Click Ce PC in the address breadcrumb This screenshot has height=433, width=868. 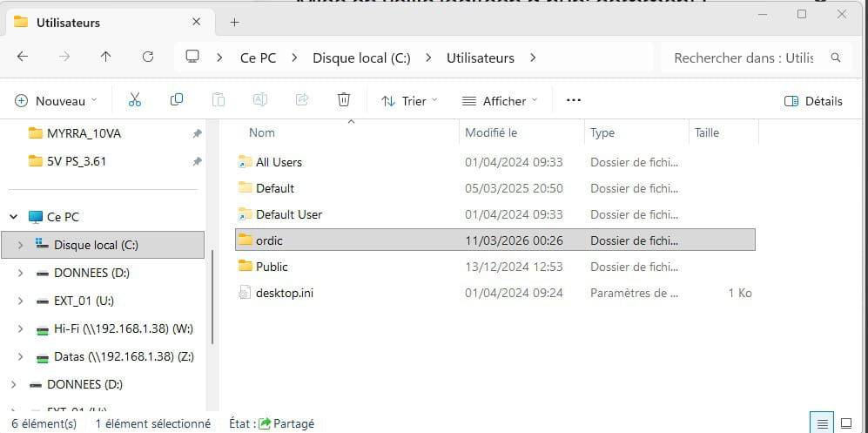[258, 58]
